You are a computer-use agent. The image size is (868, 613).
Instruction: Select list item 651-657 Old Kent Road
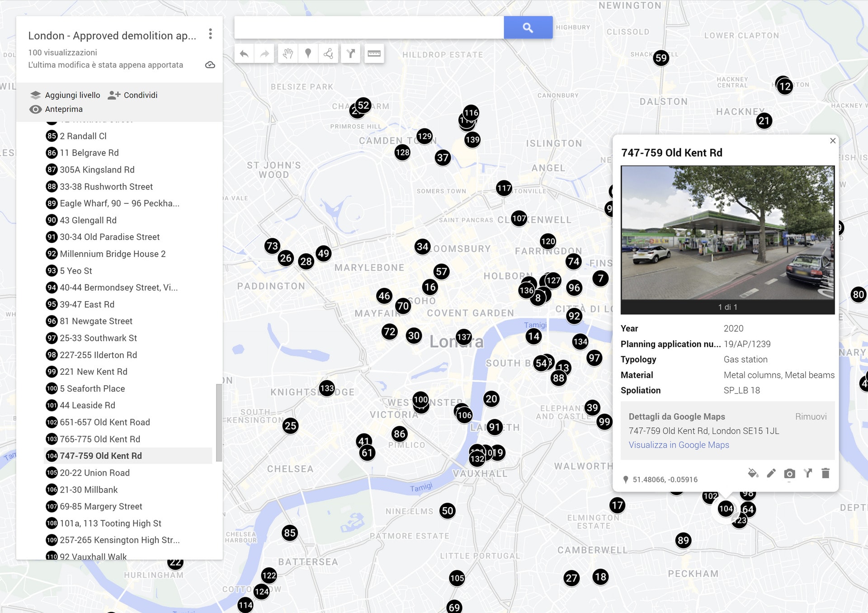click(128, 422)
